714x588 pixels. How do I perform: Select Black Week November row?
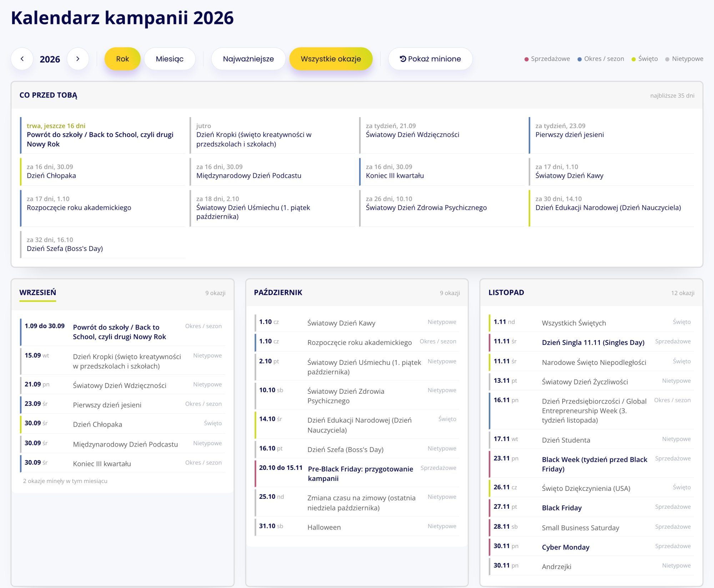pyautogui.click(x=592, y=464)
